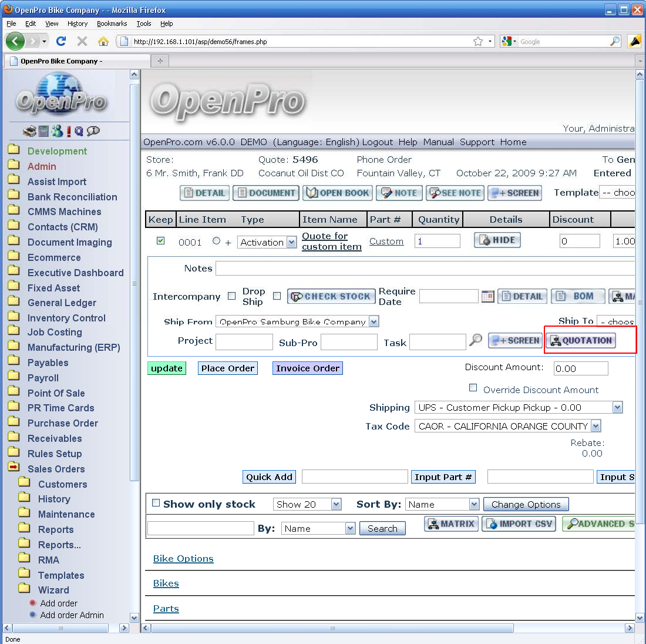Image resolution: width=646 pixels, height=644 pixels.
Task: Expand the Shipping method dropdown
Action: point(617,408)
